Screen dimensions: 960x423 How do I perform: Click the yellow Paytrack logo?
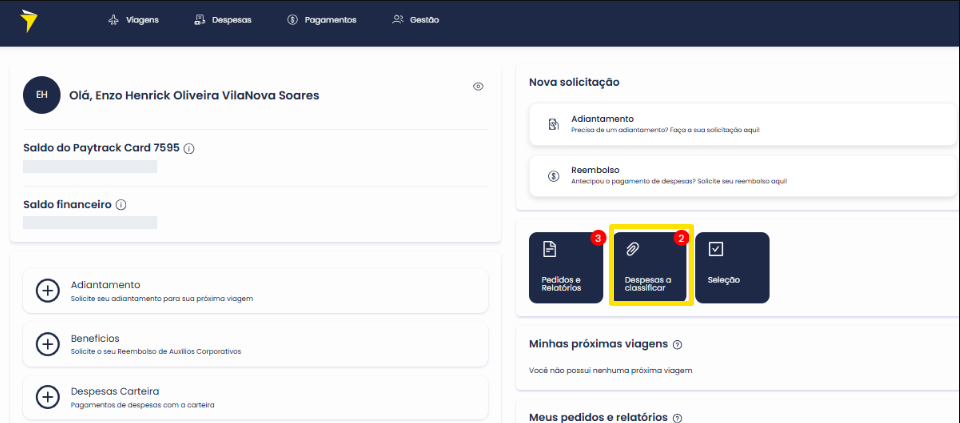28,20
